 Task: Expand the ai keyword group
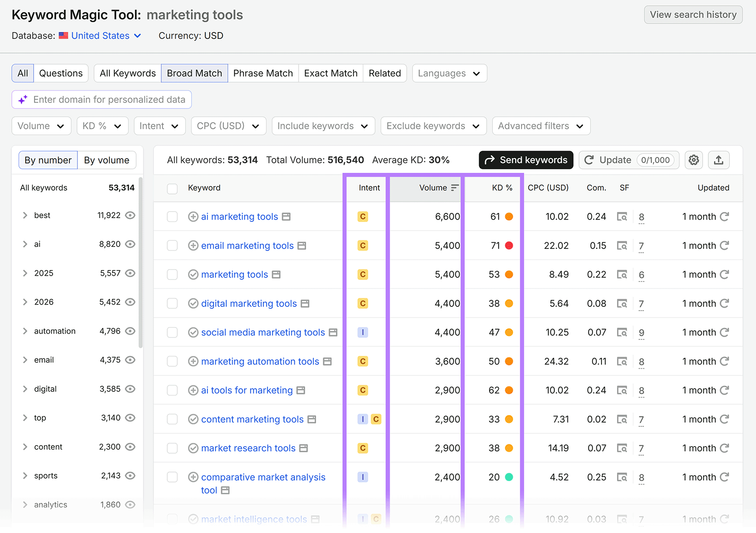25,244
